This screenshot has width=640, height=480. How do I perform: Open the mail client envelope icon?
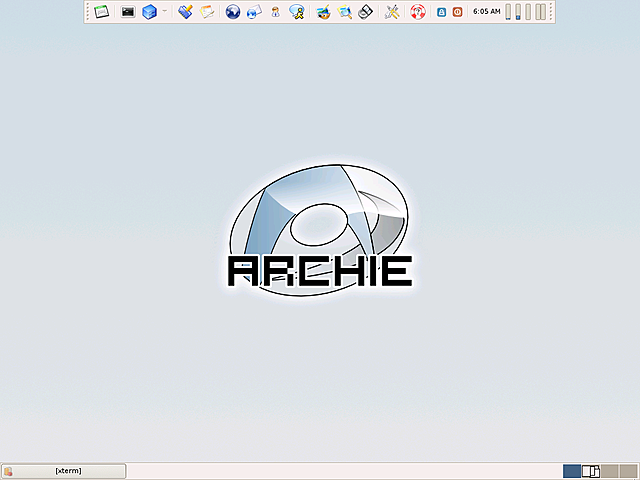254,12
